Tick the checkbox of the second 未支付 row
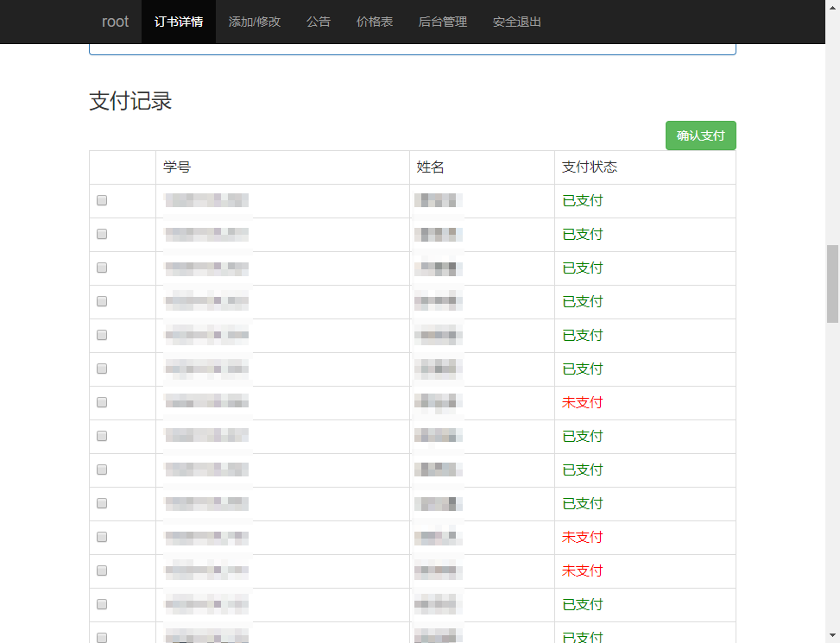 point(102,537)
